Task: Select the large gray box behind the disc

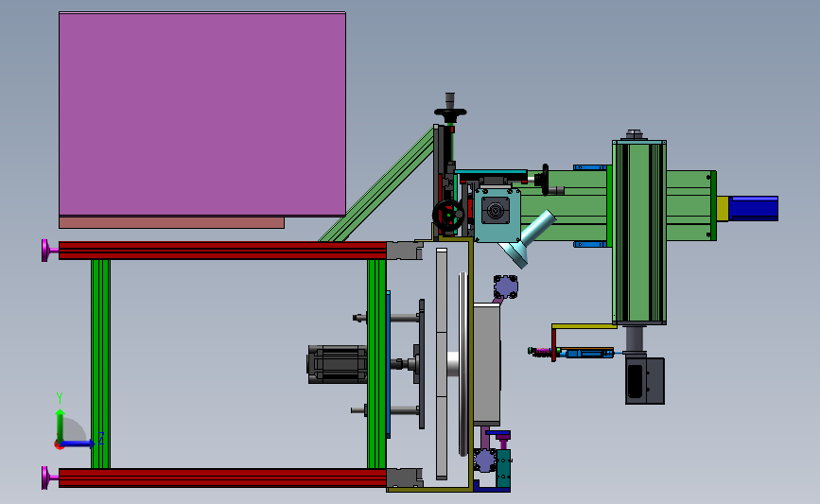Action: tap(486, 364)
